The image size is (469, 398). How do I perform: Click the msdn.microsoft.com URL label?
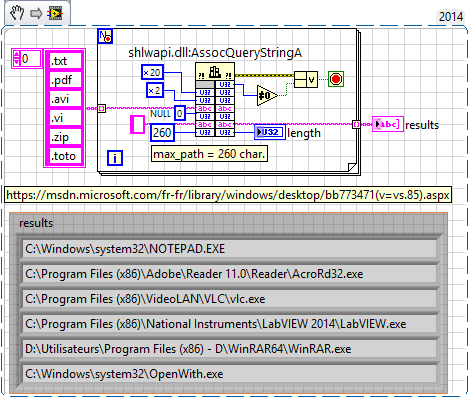[x=228, y=195]
